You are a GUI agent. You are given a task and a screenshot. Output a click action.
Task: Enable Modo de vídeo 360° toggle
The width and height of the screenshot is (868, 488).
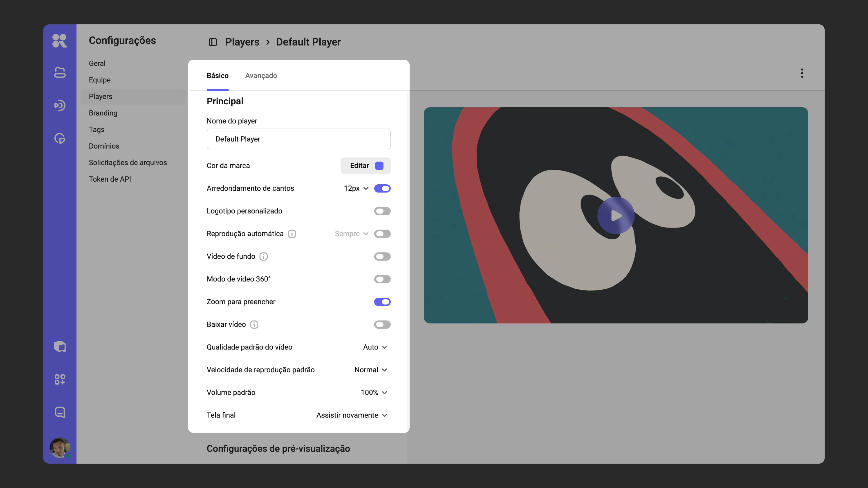pyautogui.click(x=382, y=279)
